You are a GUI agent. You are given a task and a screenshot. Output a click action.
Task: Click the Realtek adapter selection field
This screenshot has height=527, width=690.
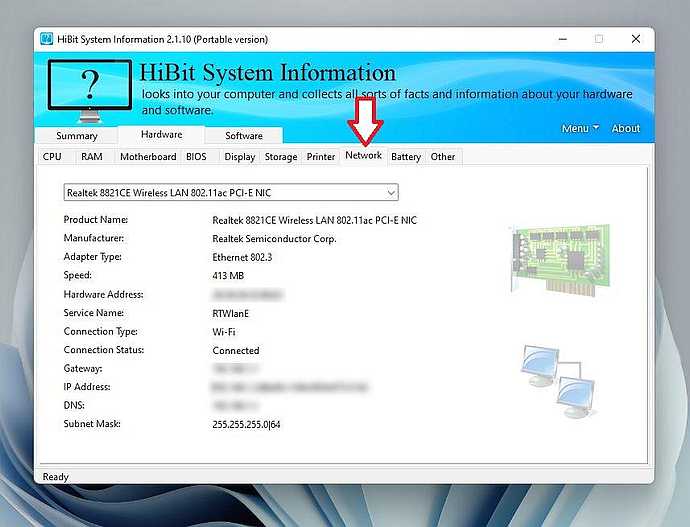tap(231, 193)
